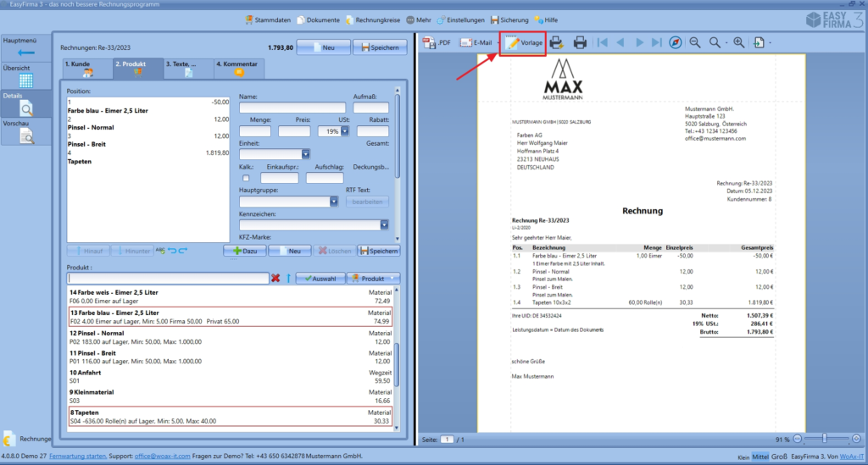Go to the next preview page
The image size is (868, 465).
(x=640, y=42)
